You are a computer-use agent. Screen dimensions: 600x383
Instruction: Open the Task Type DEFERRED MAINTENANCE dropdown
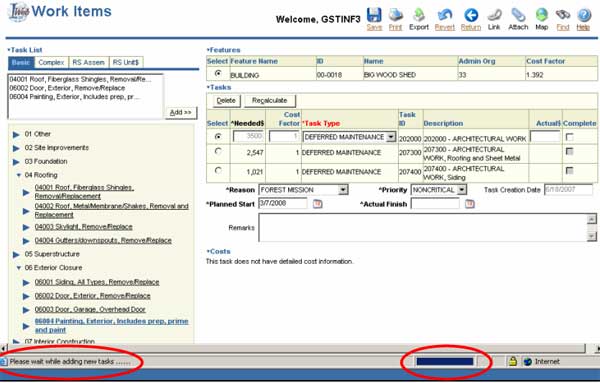(x=391, y=137)
